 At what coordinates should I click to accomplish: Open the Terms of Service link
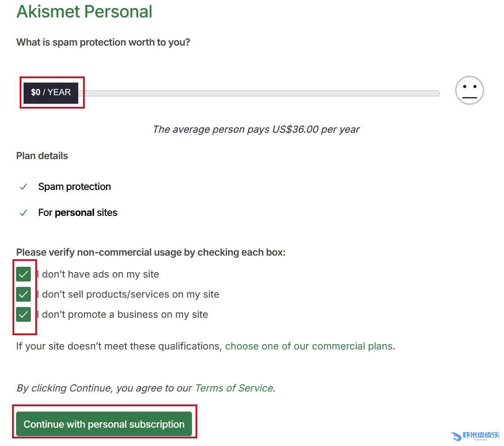(234, 388)
